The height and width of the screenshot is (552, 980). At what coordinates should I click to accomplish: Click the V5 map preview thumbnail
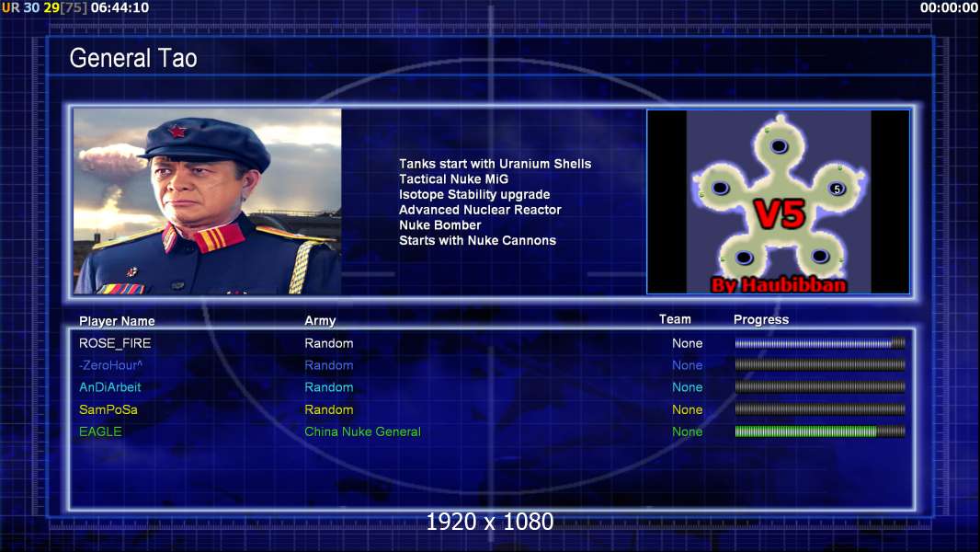(778, 201)
